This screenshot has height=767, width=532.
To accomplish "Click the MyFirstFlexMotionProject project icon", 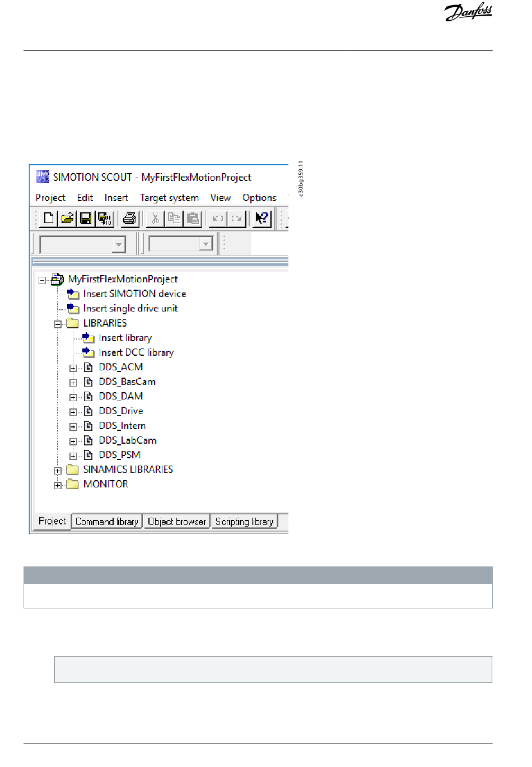I will coord(57,279).
